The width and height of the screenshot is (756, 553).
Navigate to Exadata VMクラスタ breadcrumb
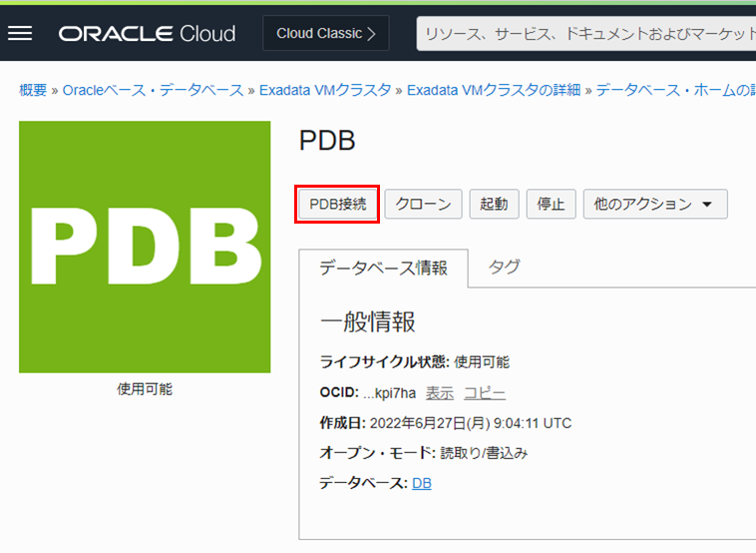325,90
